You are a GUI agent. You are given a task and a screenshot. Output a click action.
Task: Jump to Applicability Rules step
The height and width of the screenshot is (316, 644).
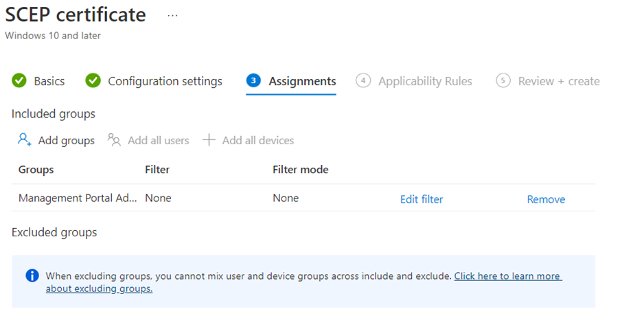click(x=425, y=81)
